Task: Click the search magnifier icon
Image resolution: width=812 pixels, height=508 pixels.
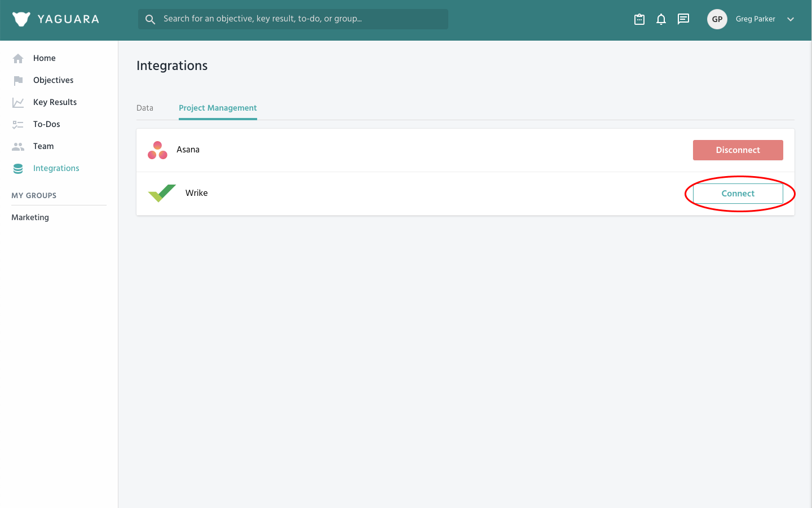Action: [150, 19]
